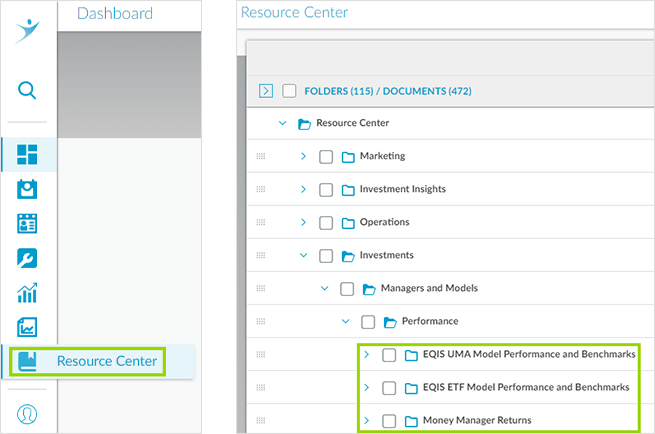Open the contact list card icon

[x=27, y=223]
